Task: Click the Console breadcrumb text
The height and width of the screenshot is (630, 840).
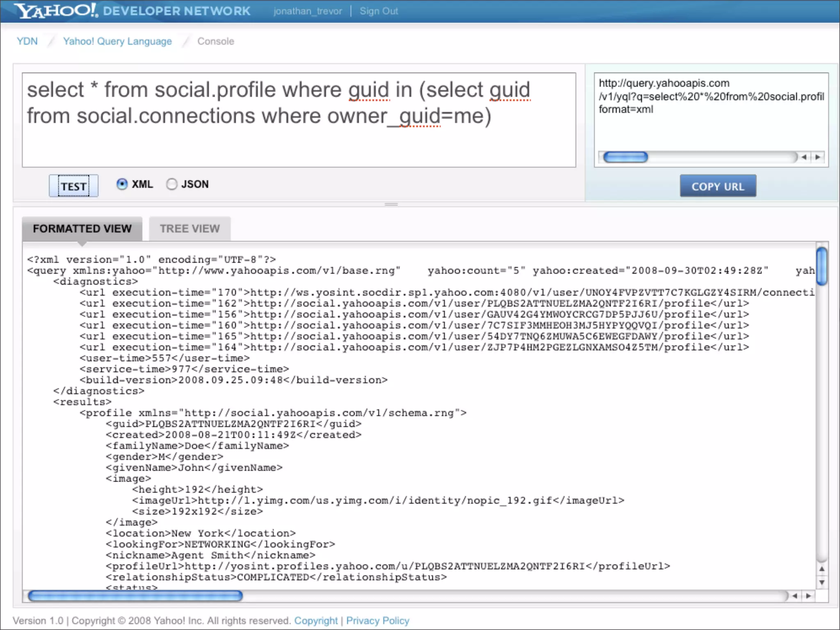Action: (216, 41)
